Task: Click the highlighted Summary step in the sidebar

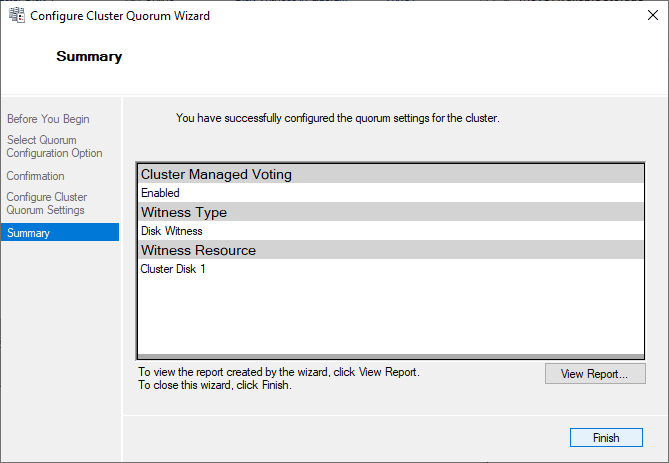Action: coord(28,233)
